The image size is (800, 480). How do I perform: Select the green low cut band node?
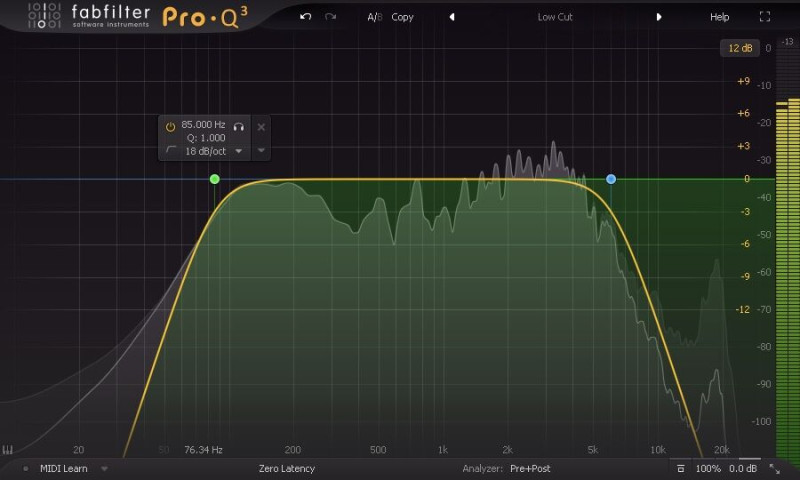point(215,179)
